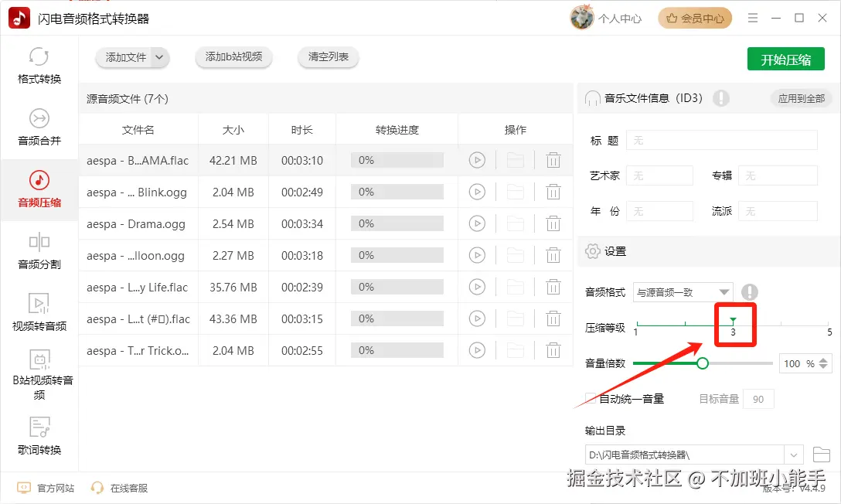This screenshot has height=504, width=841.
Task: Click the app logo in title bar
Action: point(19,19)
